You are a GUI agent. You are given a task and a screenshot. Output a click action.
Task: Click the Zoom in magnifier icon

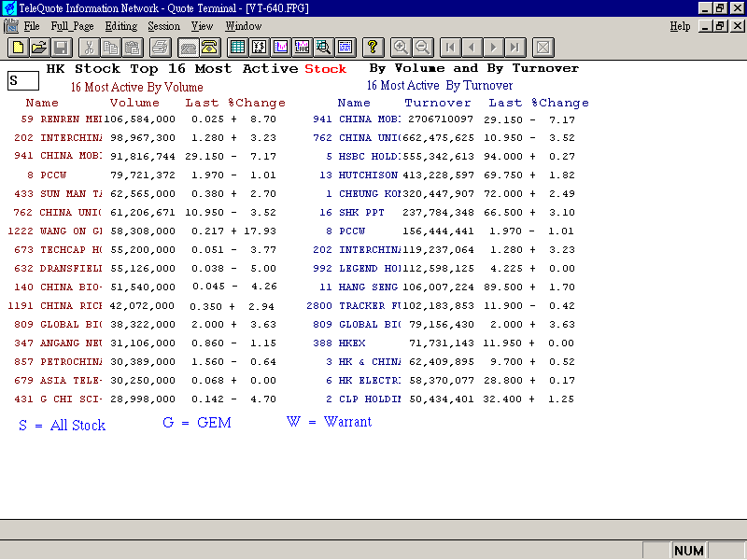(401, 48)
